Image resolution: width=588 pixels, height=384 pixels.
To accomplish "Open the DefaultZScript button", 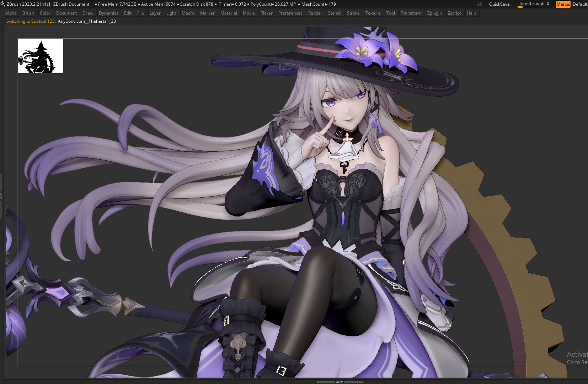I will [x=580, y=4].
